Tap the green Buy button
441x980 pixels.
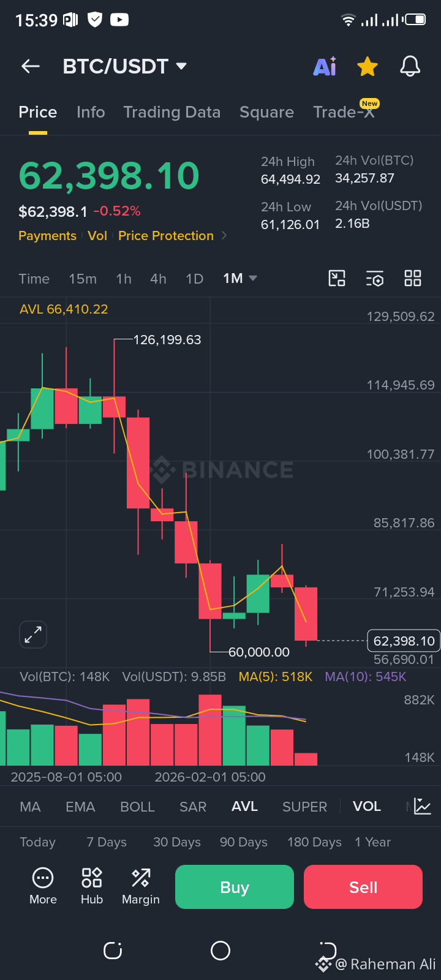[235, 887]
